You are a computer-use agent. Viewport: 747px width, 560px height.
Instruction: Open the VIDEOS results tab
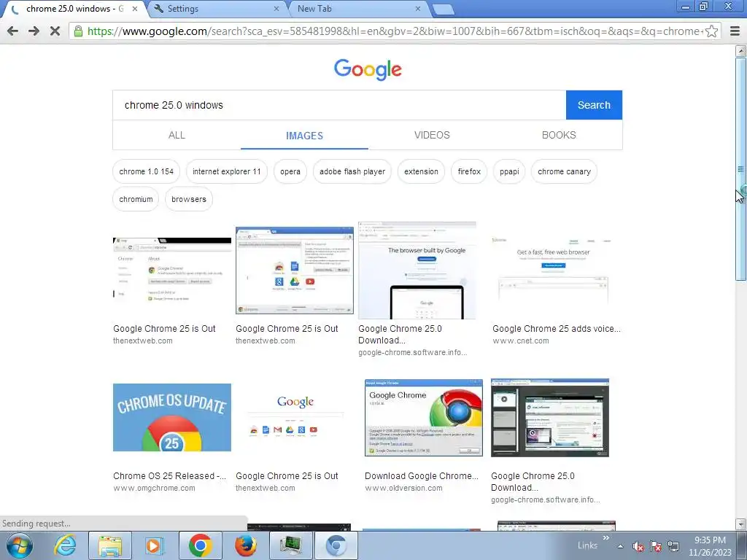432,135
